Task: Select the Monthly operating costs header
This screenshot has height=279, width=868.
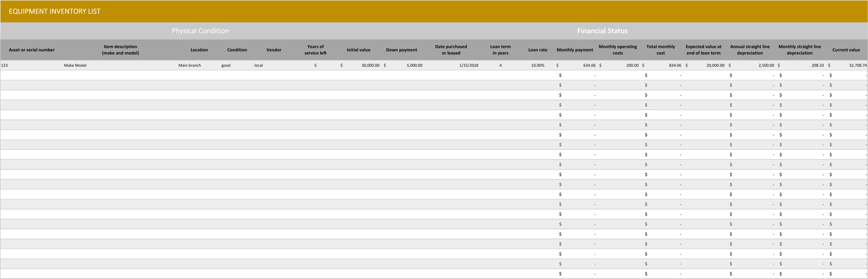Action: click(618, 50)
